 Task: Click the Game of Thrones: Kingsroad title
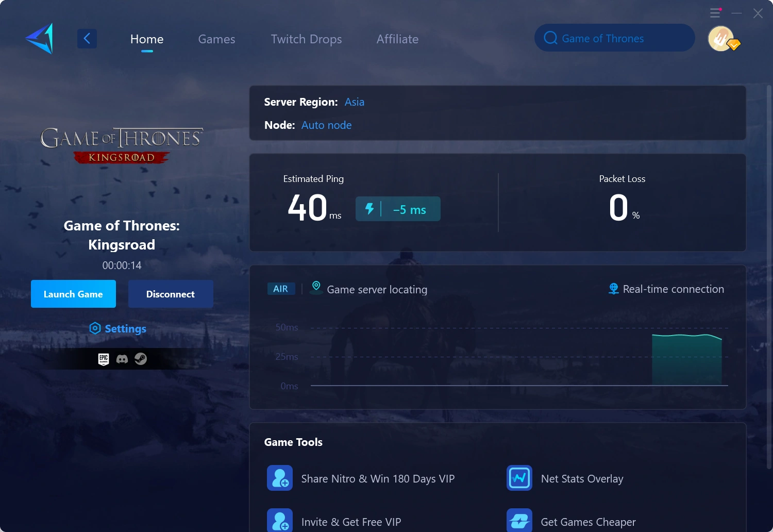[x=122, y=235]
